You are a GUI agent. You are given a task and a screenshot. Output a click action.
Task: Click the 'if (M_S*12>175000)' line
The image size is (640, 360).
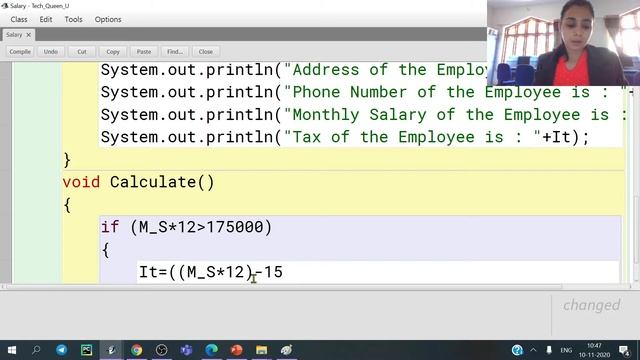(186, 227)
